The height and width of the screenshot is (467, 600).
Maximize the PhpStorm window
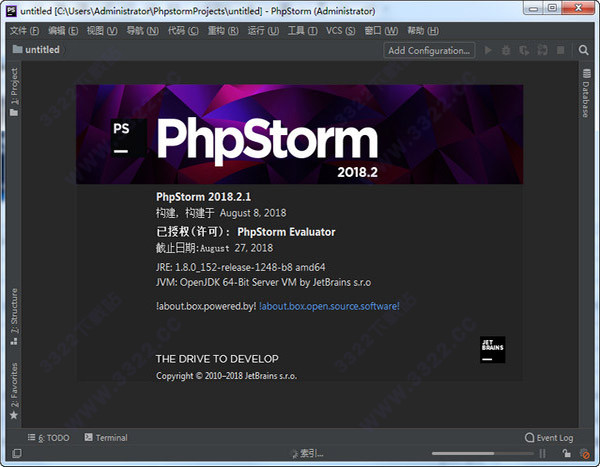[x=553, y=8]
